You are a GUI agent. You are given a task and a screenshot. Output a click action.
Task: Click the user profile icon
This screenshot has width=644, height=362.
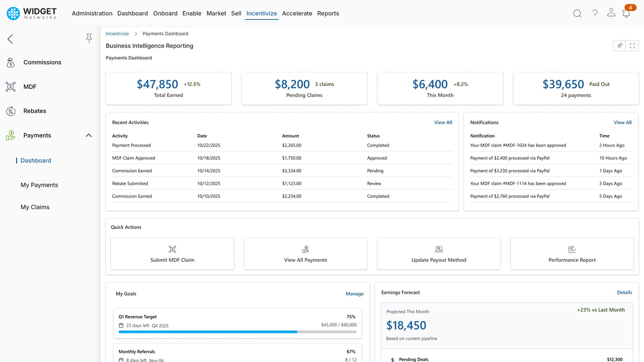tap(611, 13)
